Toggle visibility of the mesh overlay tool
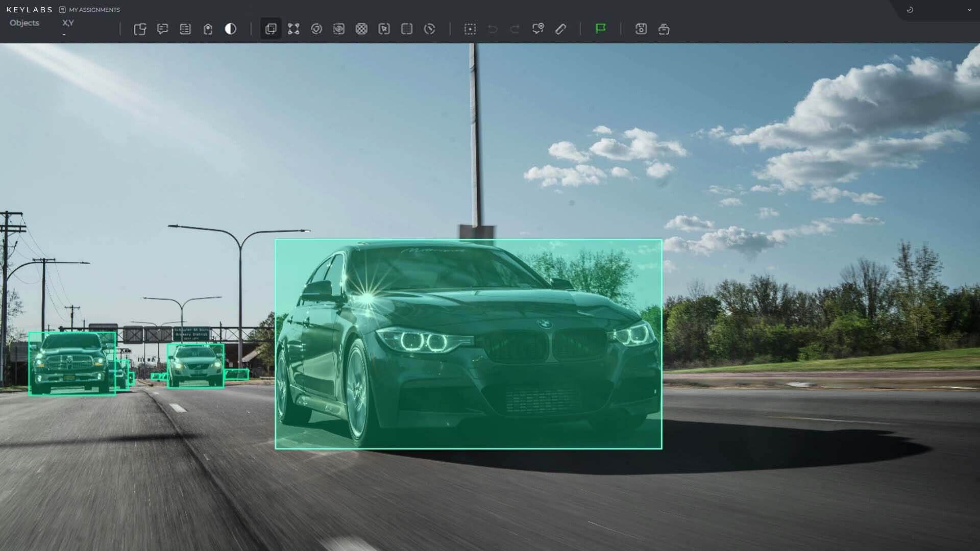980x551 pixels. click(x=362, y=29)
